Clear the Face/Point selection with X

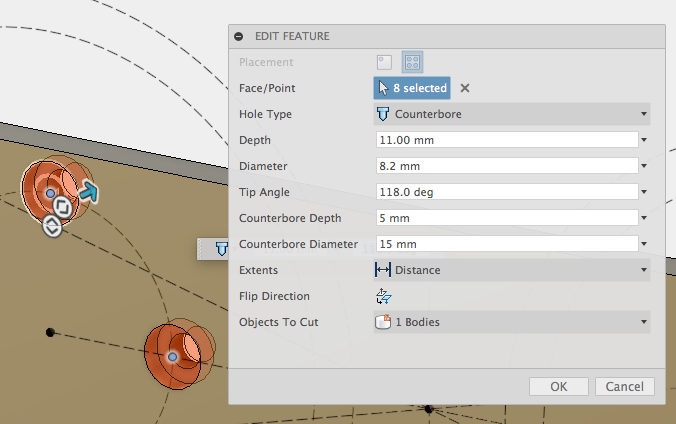coord(465,88)
